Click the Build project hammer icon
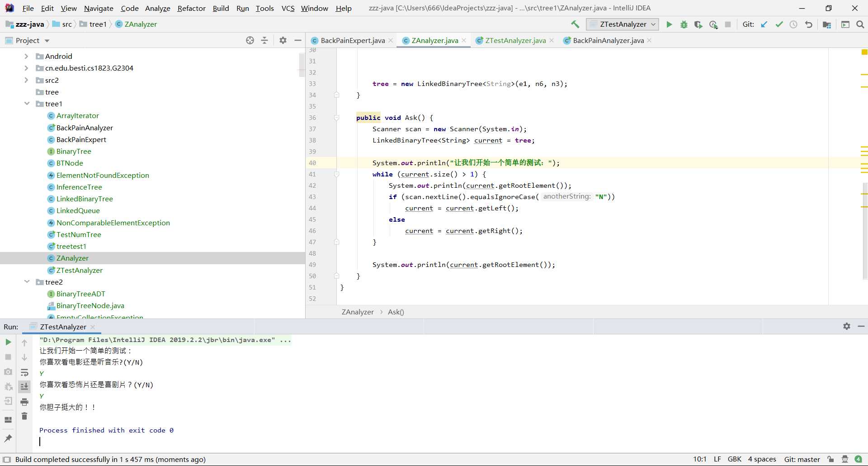 [x=575, y=24]
